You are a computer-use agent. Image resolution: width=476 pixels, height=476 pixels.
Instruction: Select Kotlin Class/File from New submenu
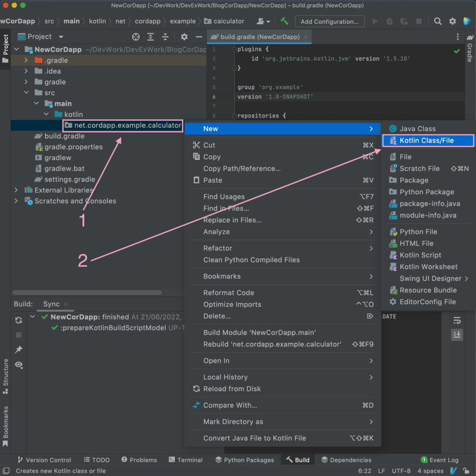[428, 140]
